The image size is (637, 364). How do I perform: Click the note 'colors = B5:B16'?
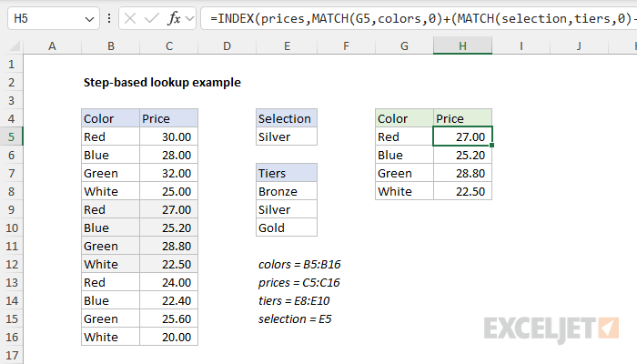point(299,265)
